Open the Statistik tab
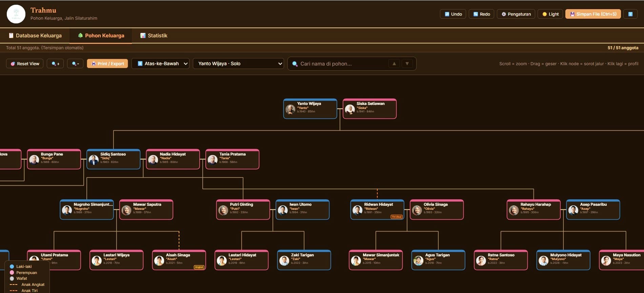This screenshot has width=644, height=293. (154, 36)
